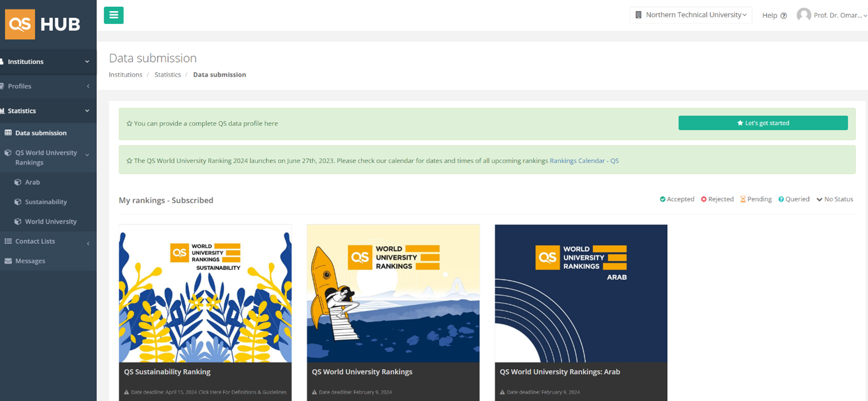Click the Rejected red cross status icon
Image resolution: width=868 pixels, height=401 pixels.
[704, 199]
